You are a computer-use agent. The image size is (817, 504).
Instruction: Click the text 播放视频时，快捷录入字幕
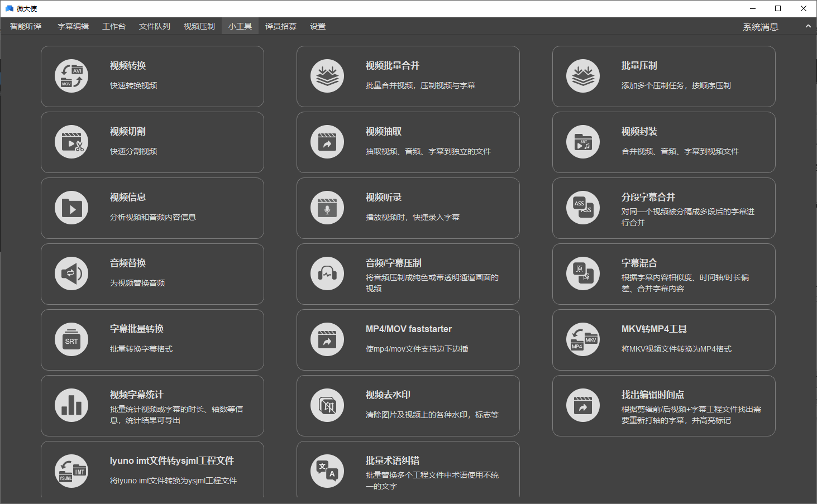413,217
